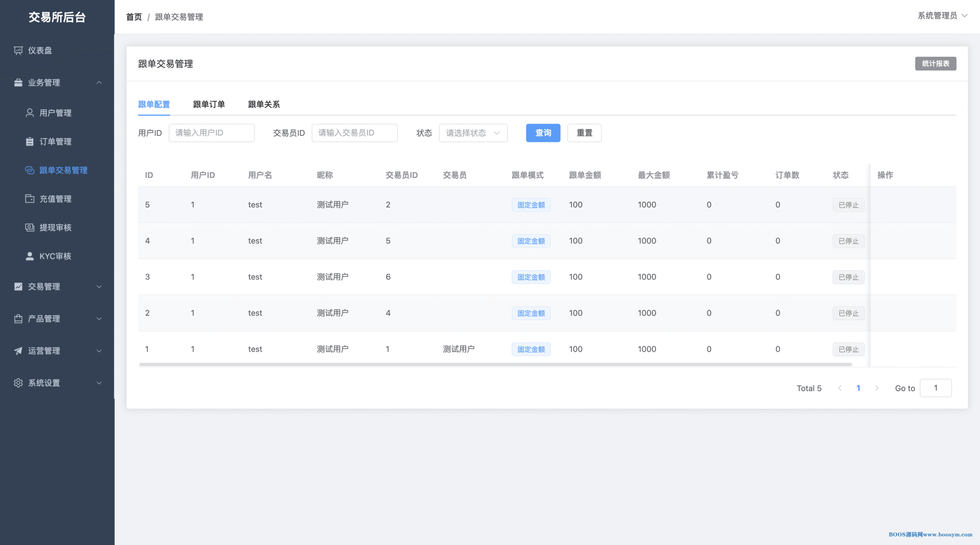
Task: Collapse the 业务管理 menu group
Action: [x=99, y=83]
